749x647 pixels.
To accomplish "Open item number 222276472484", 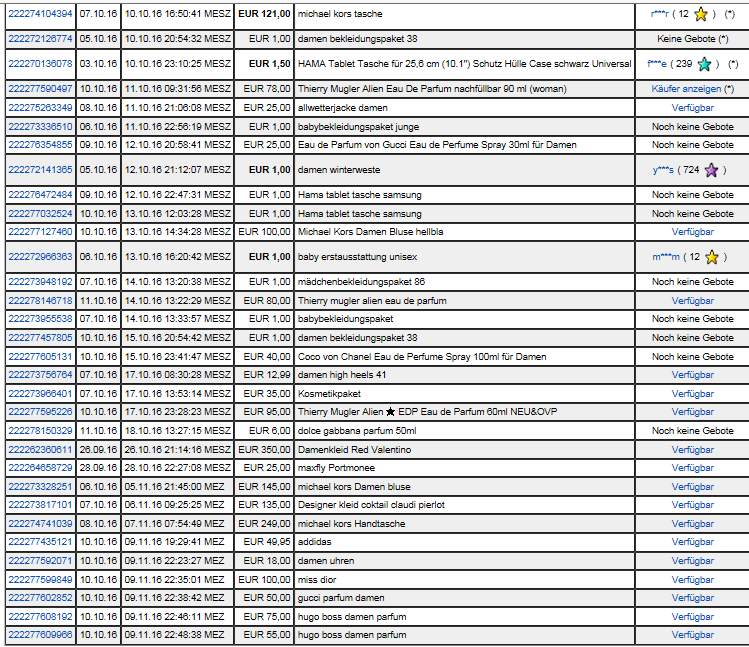I will (40, 194).
